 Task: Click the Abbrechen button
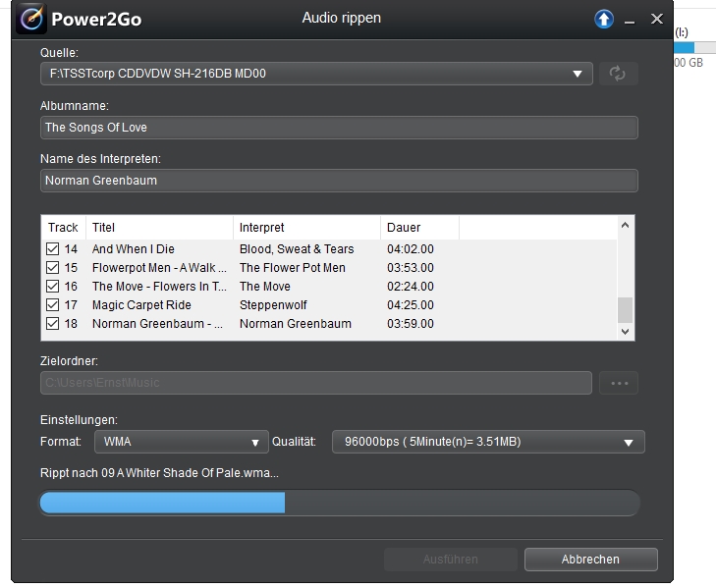[x=591, y=560]
